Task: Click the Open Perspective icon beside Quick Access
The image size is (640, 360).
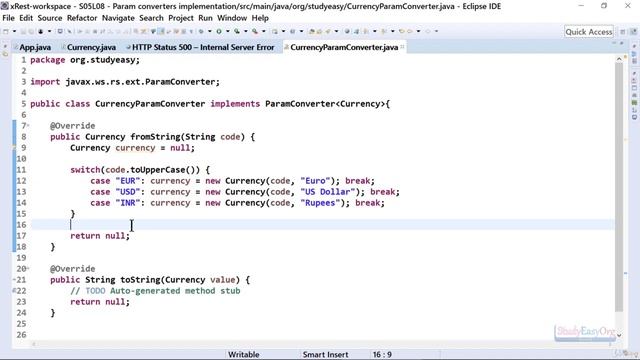Action: [x=622, y=31]
